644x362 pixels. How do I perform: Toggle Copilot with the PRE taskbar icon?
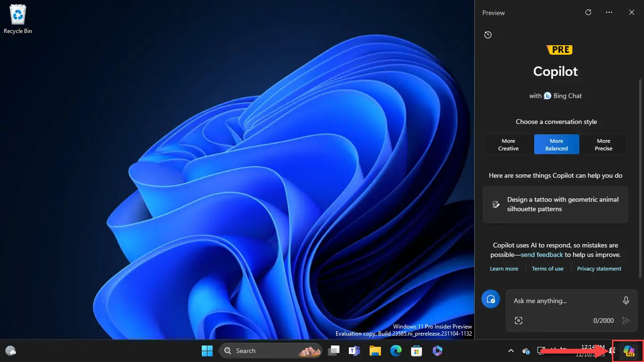(x=629, y=351)
